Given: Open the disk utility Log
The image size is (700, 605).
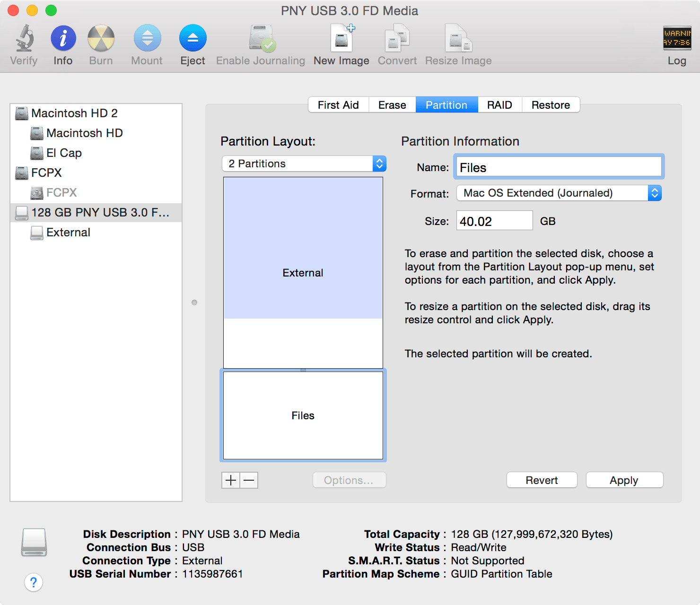Looking at the screenshot, I should 677,43.
